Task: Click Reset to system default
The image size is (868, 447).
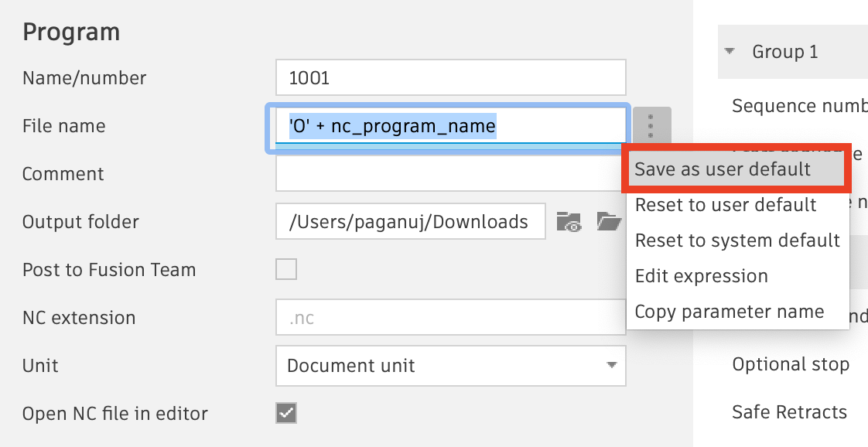Action: (736, 241)
